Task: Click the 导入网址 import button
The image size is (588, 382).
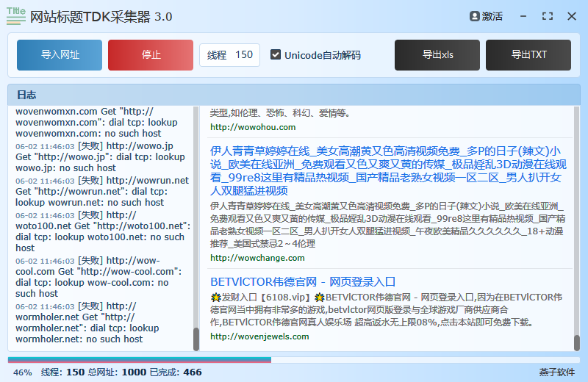Action: tap(60, 55)
